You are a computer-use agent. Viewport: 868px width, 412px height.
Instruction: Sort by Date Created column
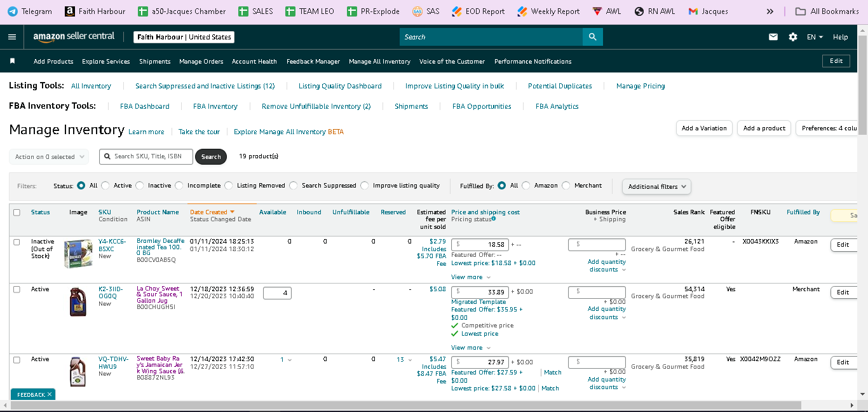click(x=212, y=212)
